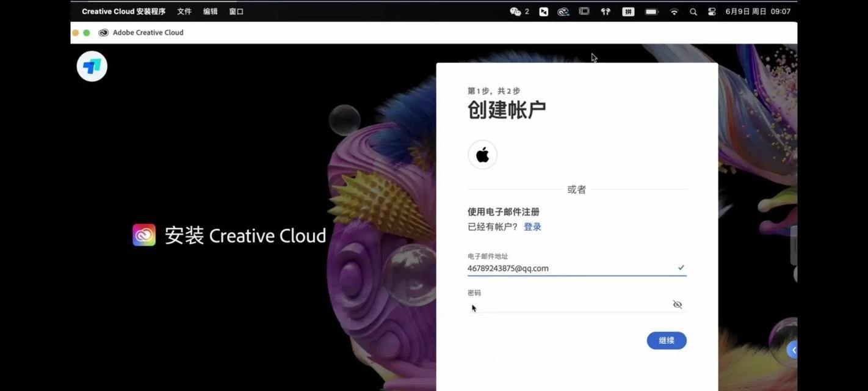Click the 或者 divider label
Screen dimensions: 868x391
[577, 189]
